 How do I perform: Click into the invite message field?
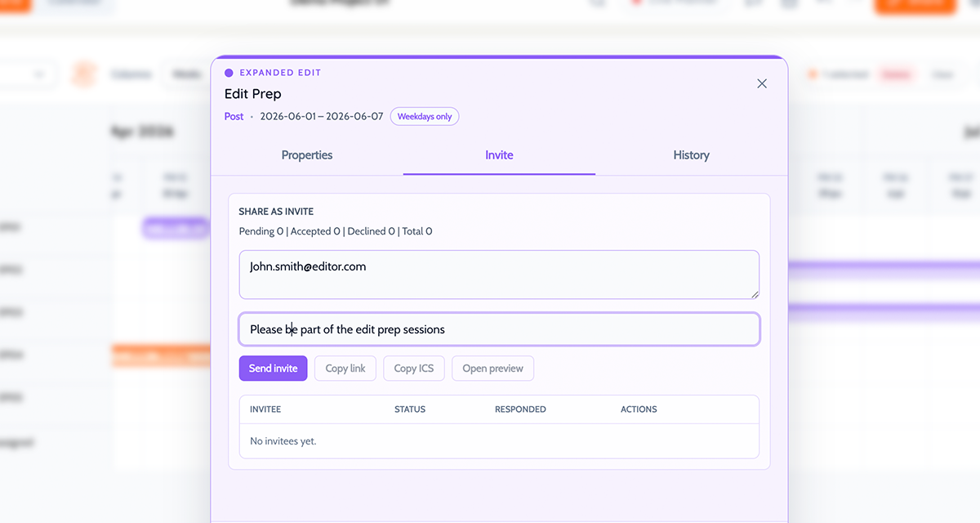pos(498,329)
